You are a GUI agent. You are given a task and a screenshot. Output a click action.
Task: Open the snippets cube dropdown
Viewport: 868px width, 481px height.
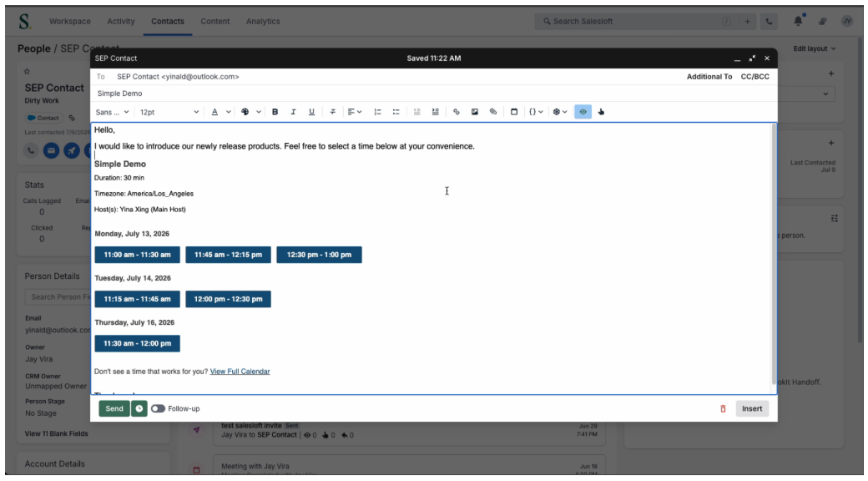tap(560, 112)
